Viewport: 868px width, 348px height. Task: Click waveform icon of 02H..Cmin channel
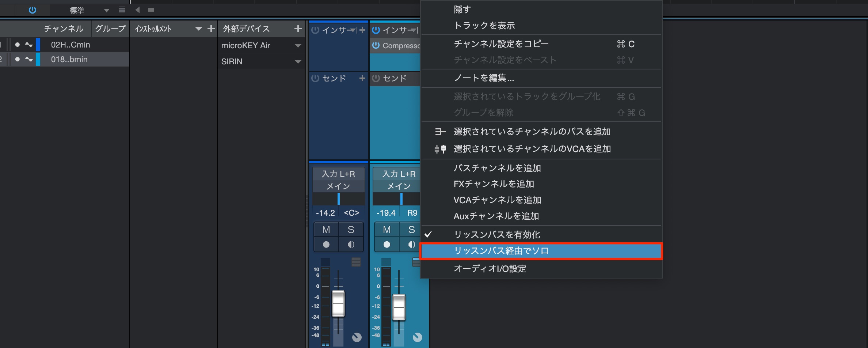click(29, 45)
